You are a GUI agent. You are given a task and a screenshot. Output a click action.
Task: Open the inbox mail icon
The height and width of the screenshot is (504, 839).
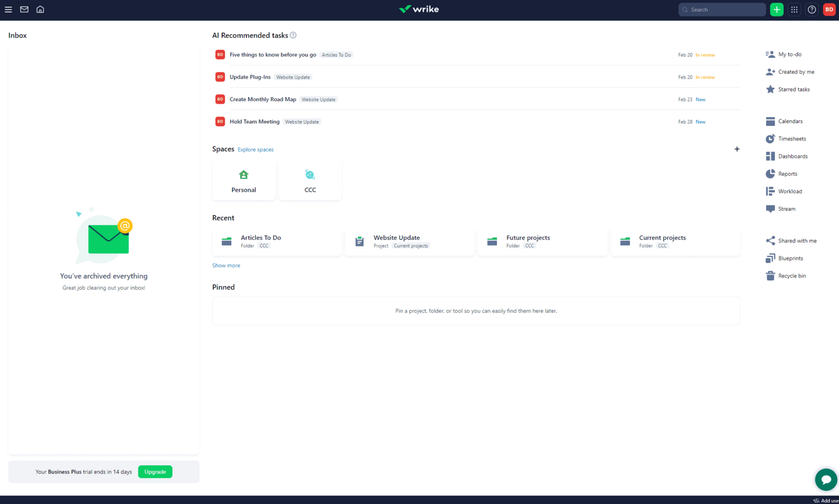coord(24,9)
